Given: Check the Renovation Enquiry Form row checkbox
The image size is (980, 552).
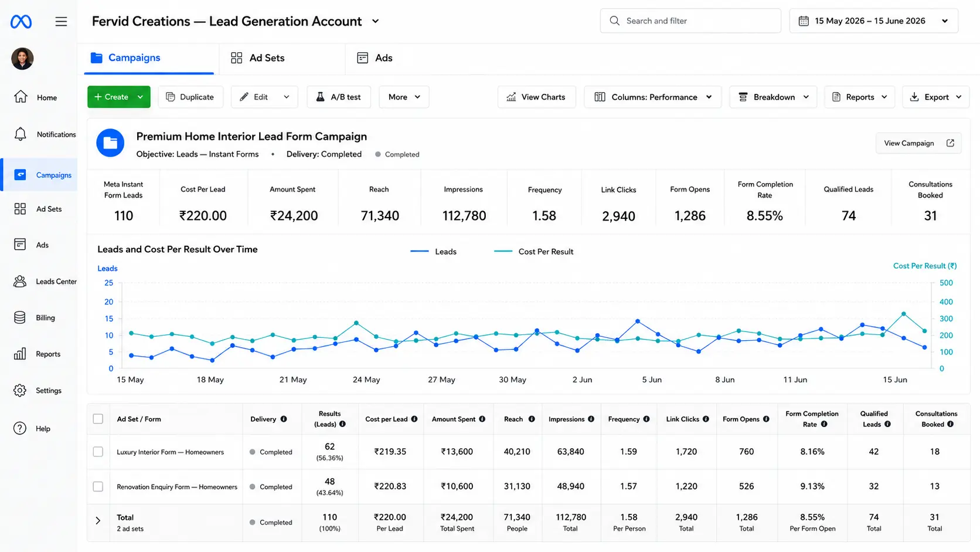Looking at the screenshot, I should (x=98, y=486).
